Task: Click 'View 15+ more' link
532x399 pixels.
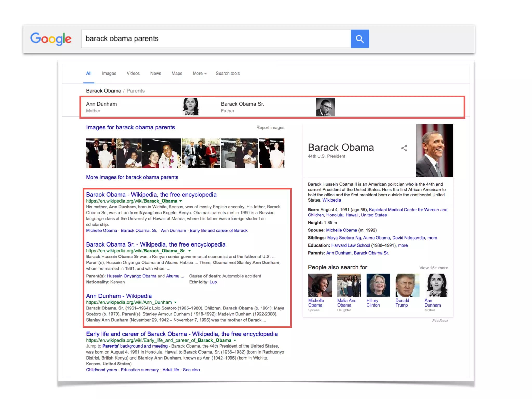Action: click(433, 268)
